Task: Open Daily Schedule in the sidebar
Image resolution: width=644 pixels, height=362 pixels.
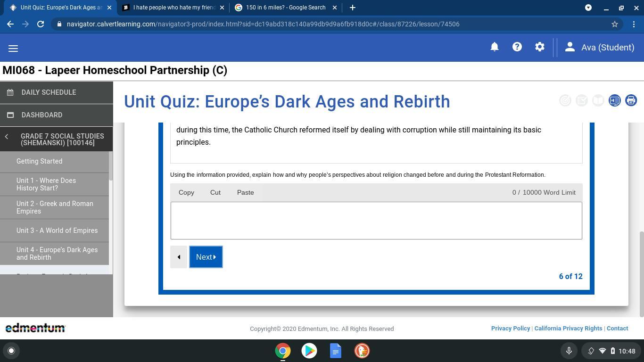Action: tap(49, 92)
